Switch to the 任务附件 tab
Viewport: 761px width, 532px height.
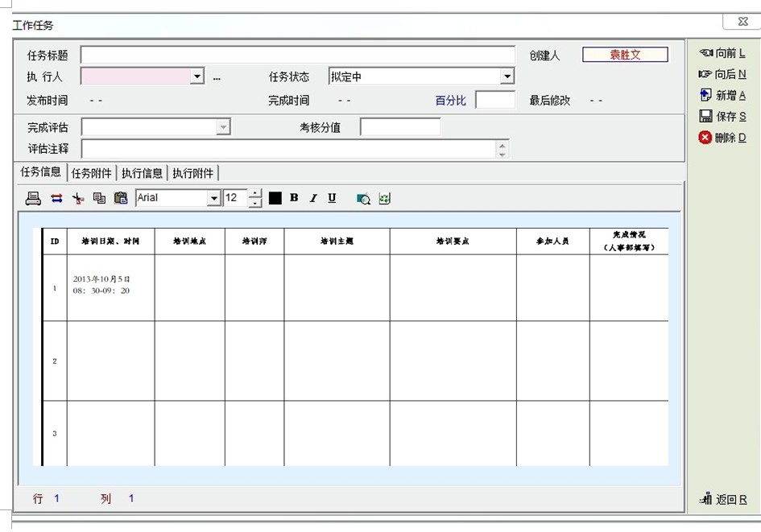coord(92,173)
